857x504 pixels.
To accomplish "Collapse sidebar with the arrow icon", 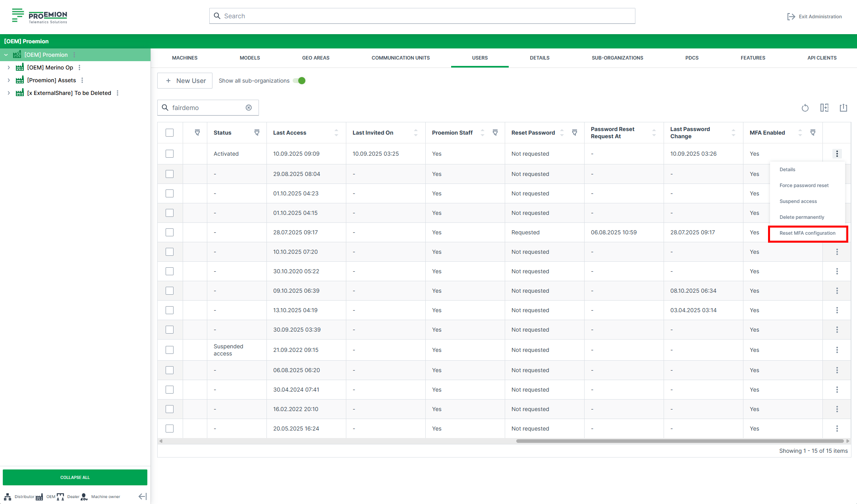I will (x=143, y=496).
